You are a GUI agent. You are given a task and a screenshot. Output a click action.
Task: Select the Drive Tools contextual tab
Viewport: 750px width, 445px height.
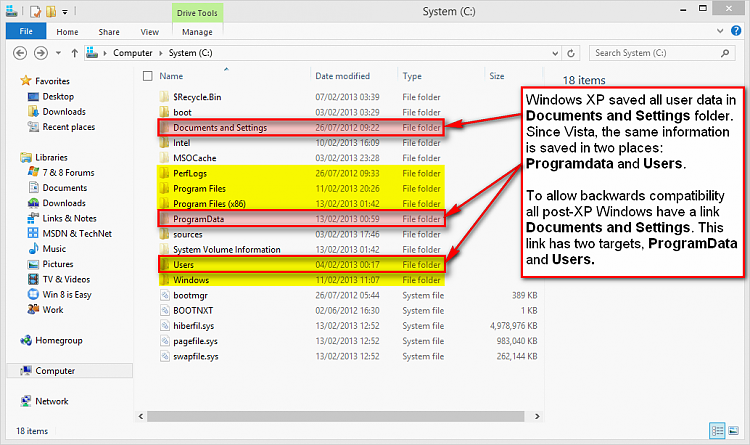pyautogui.click(x=197, y=13)
